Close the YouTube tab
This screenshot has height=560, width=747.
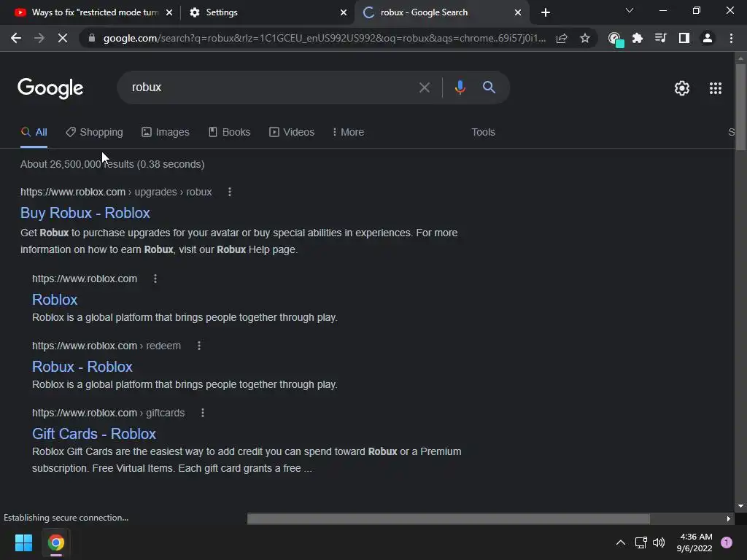click(x=169, y=12)
